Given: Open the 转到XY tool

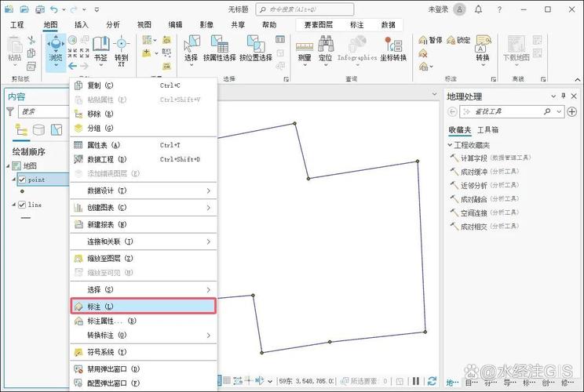Looking at the screenshot, I should (122, 51).
